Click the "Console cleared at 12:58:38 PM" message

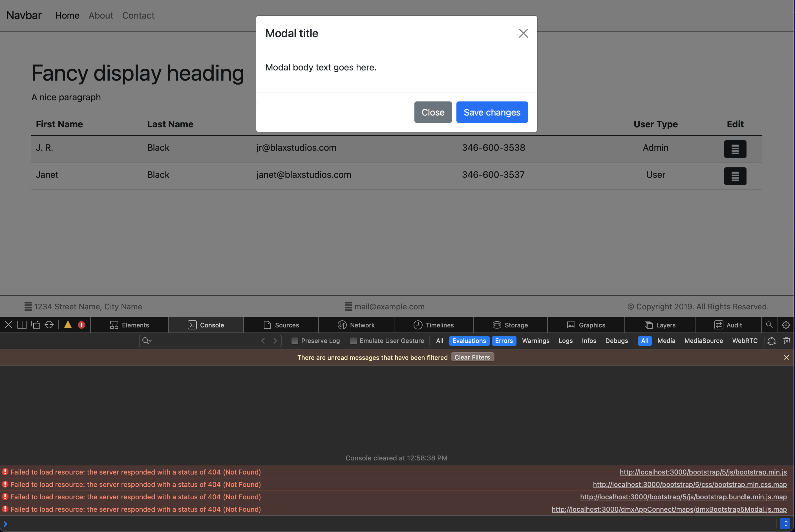click(396, 458)
